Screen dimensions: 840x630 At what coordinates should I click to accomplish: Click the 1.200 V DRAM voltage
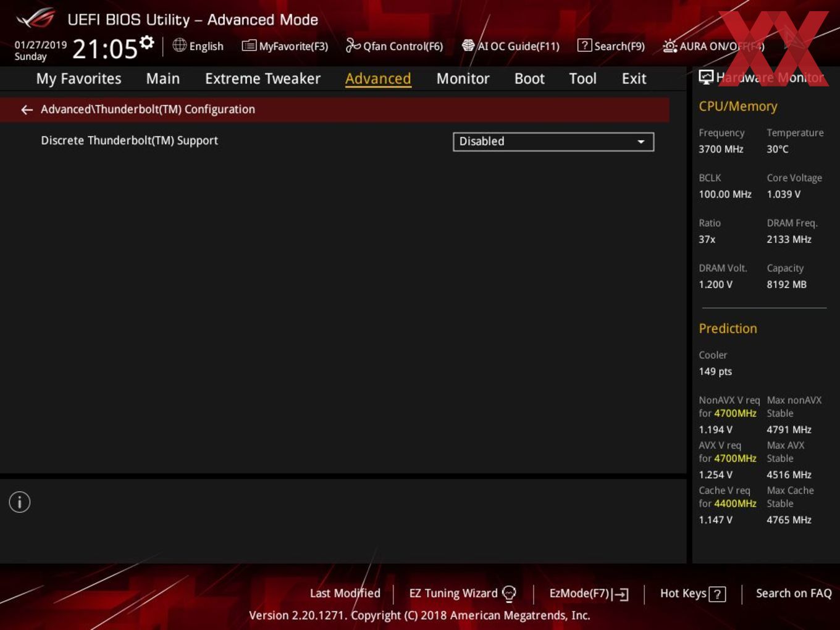[x=715, y=284]
